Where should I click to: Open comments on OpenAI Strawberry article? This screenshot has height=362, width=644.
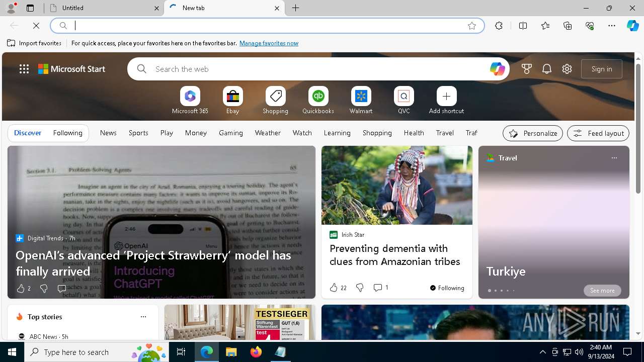point(62,289)
